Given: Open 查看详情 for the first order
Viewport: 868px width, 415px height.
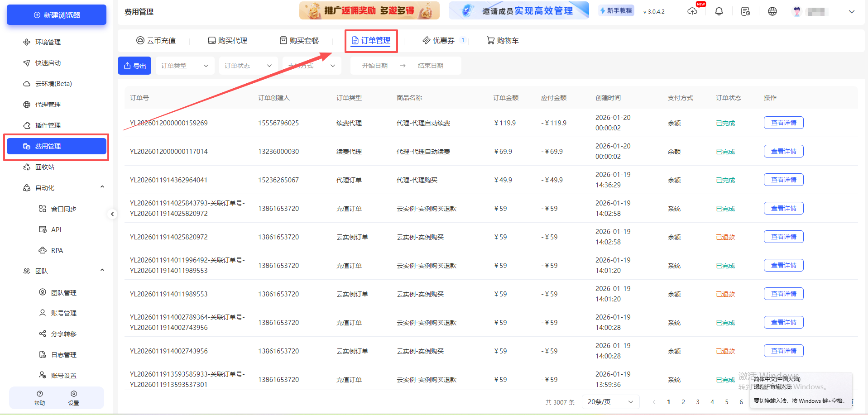Looking at the screenshot, I should coord(783,122).
